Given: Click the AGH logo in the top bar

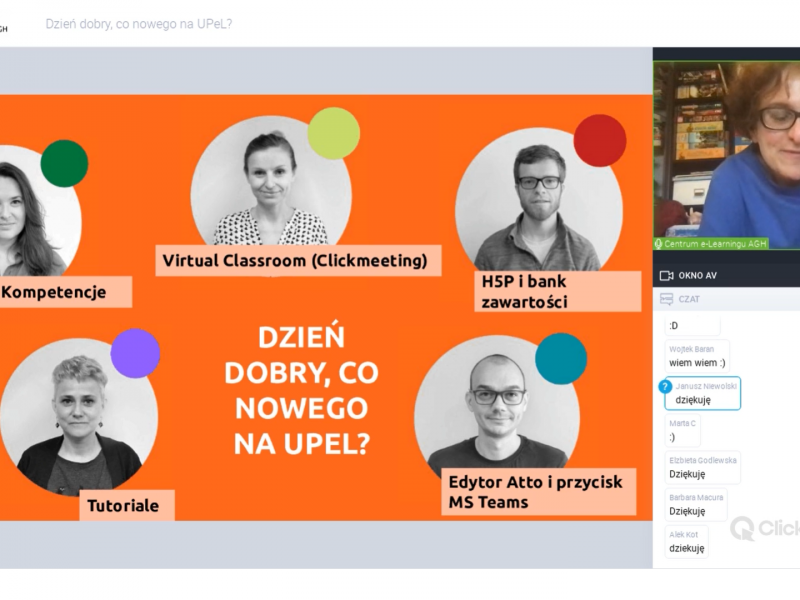Looking at the screenshot, I should (x=8, y=25).
